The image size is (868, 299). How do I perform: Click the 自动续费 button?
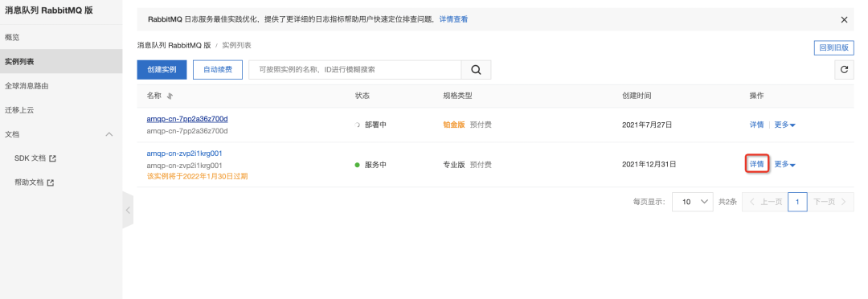[218, 70]
